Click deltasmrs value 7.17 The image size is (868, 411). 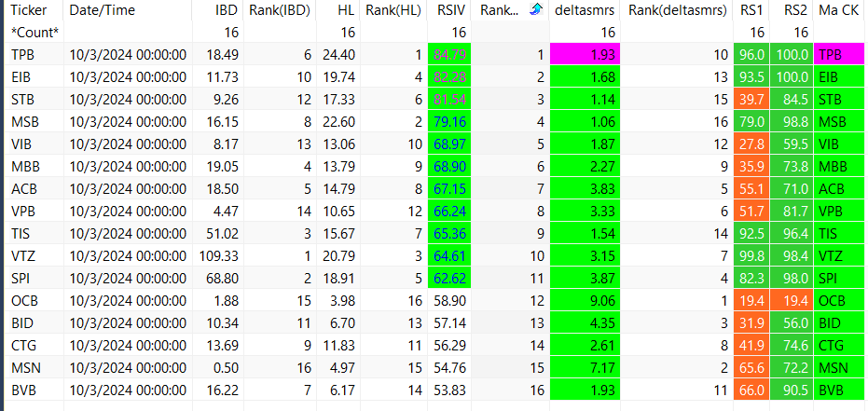[x=585, y=368]
